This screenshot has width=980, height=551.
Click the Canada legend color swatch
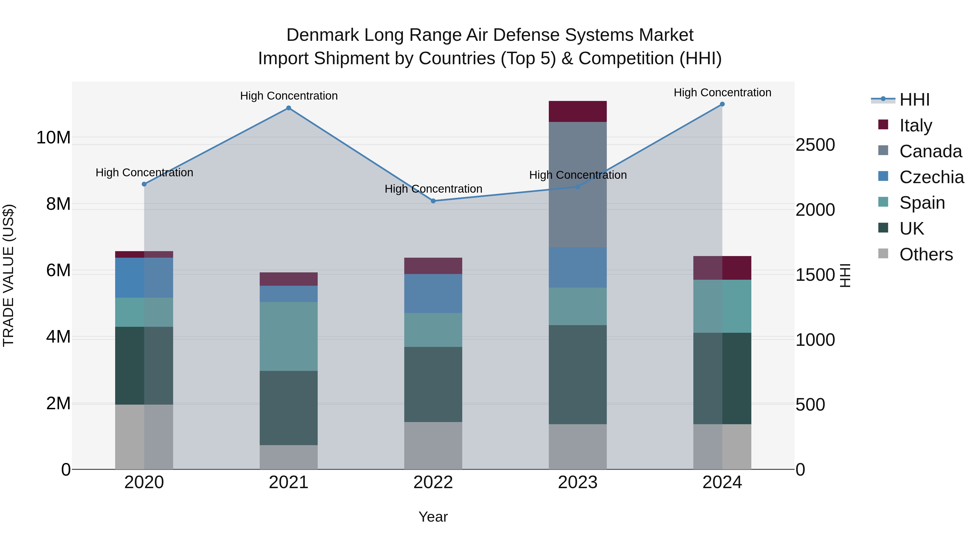point(883,150)
